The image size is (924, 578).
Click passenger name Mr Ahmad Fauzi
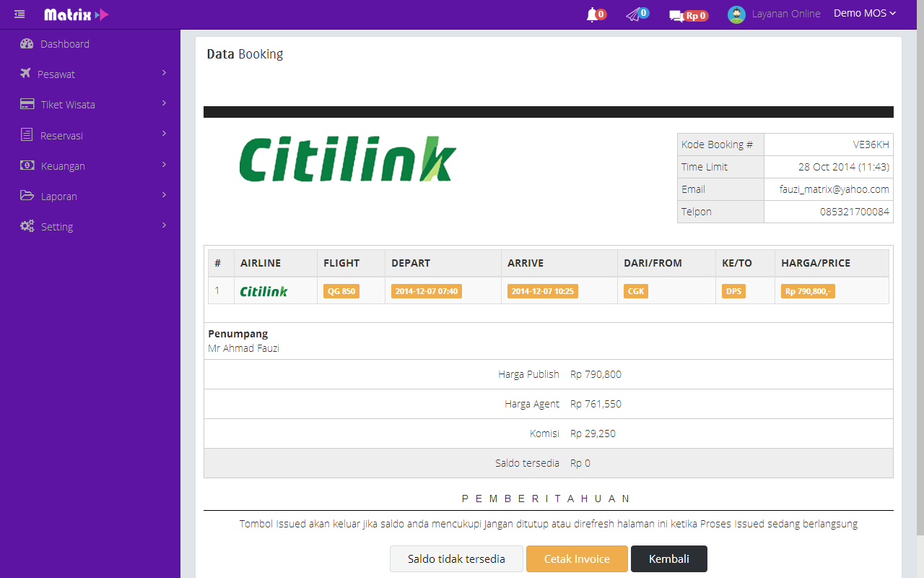pyautogui.click(x=244, y=348)
